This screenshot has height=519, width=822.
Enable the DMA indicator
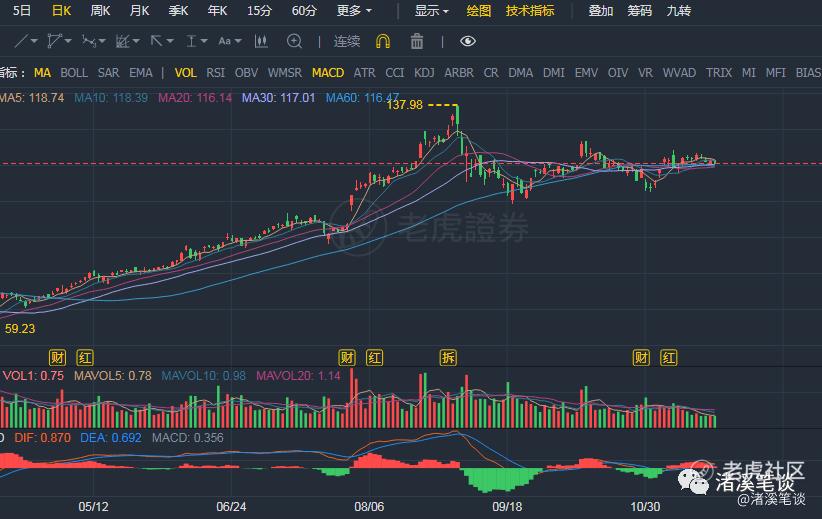click(521, 73)
